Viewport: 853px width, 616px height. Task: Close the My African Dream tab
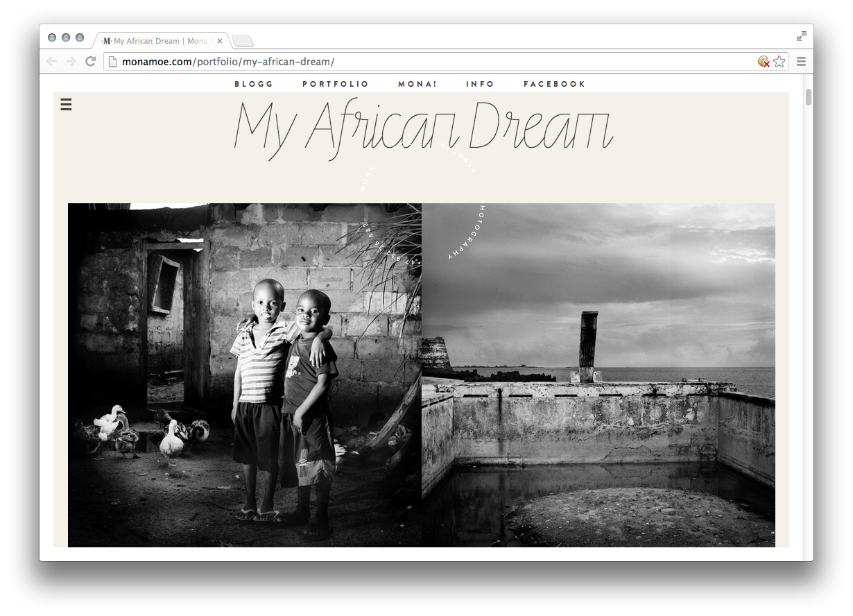tap(220, 41)
